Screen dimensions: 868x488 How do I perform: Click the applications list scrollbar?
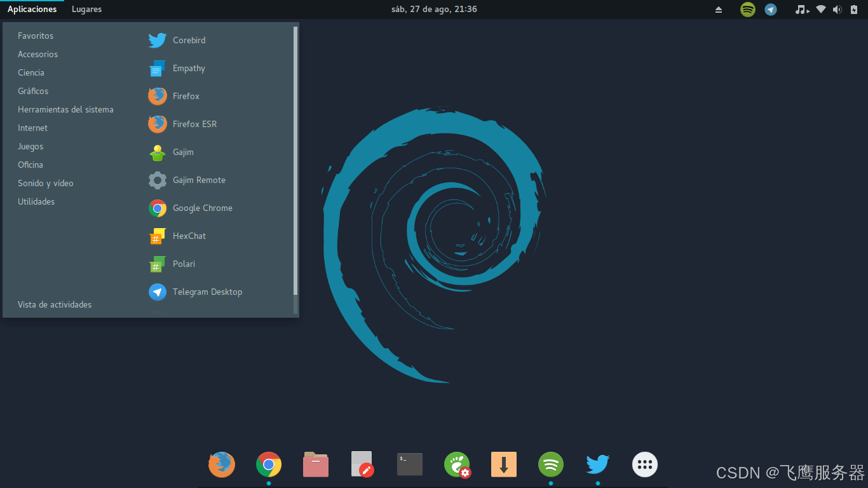(295, 161)
